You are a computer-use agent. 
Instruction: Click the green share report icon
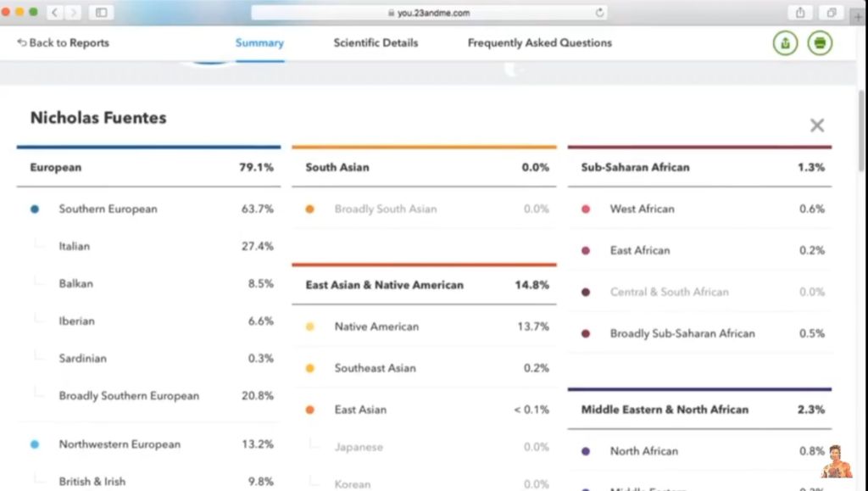[785, 43]
